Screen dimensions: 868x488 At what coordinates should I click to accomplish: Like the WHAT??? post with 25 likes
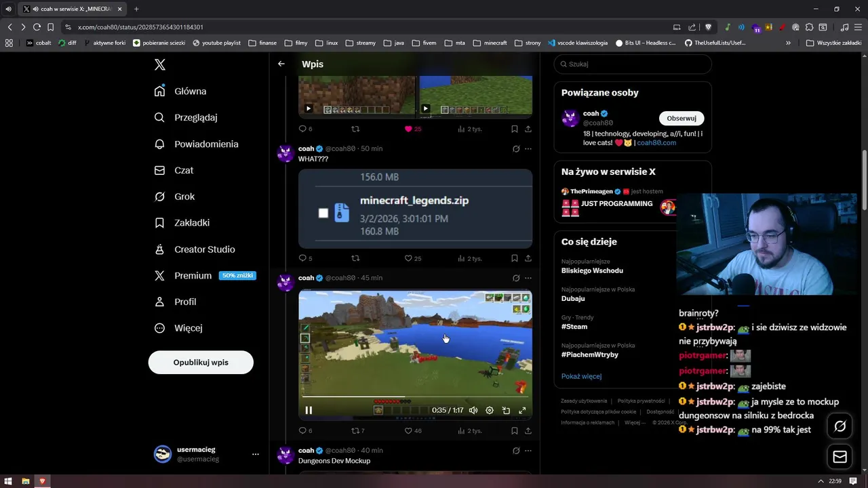pyautogui.click(x=413, y=258)
